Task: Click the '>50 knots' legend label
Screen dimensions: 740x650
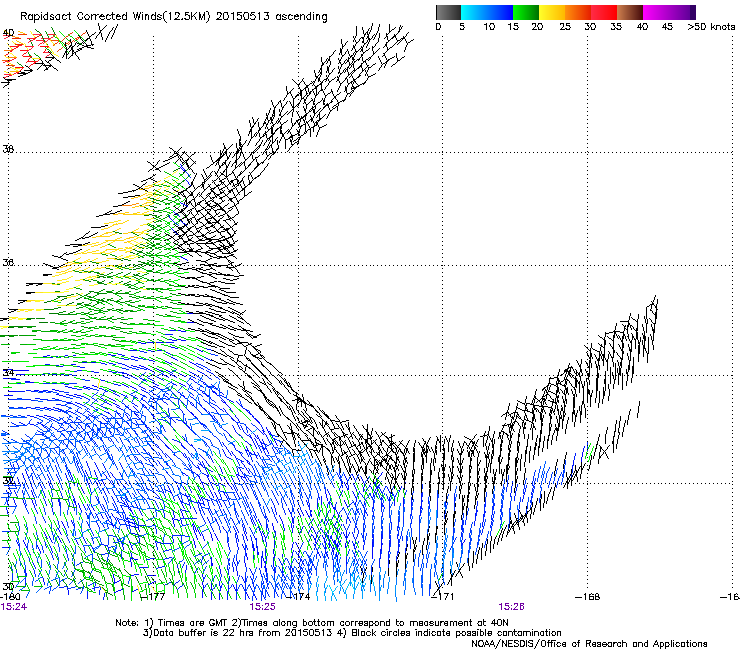Action: point(711,27)
